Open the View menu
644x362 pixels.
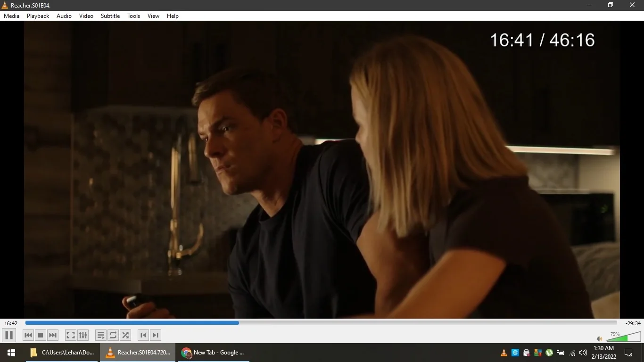[x=154, y=16]
